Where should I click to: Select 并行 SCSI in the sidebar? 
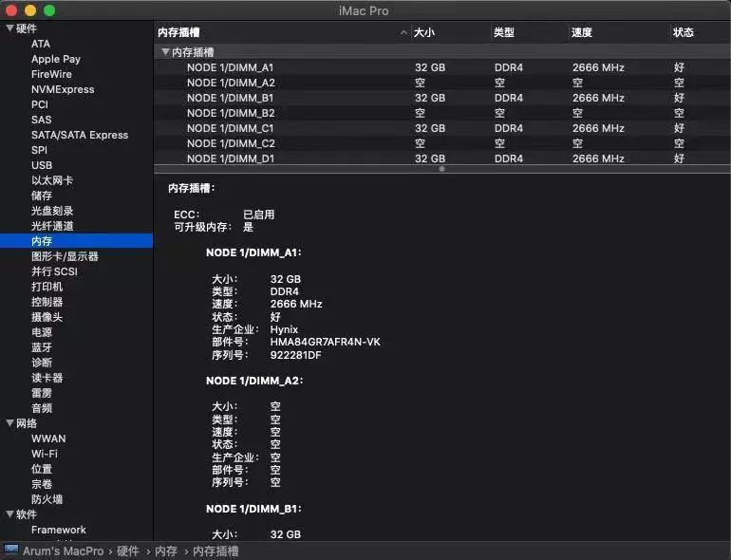click(54, 271)
